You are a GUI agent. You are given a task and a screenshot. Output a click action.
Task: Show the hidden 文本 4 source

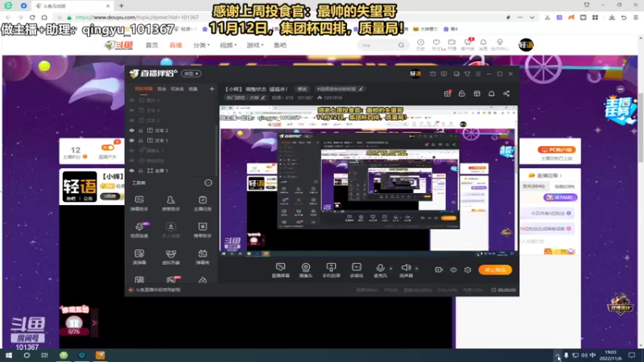[132, 110]
